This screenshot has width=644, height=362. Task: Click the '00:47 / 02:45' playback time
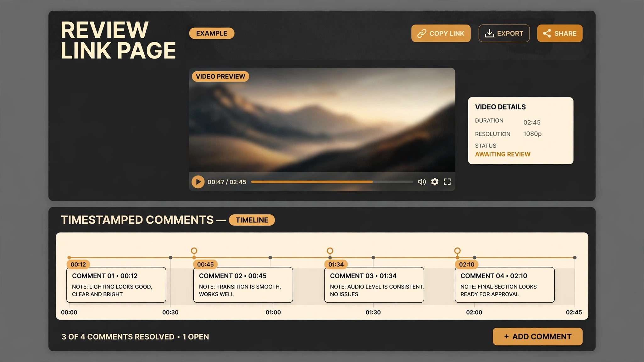pyautogui.click(x=227, y=182)
